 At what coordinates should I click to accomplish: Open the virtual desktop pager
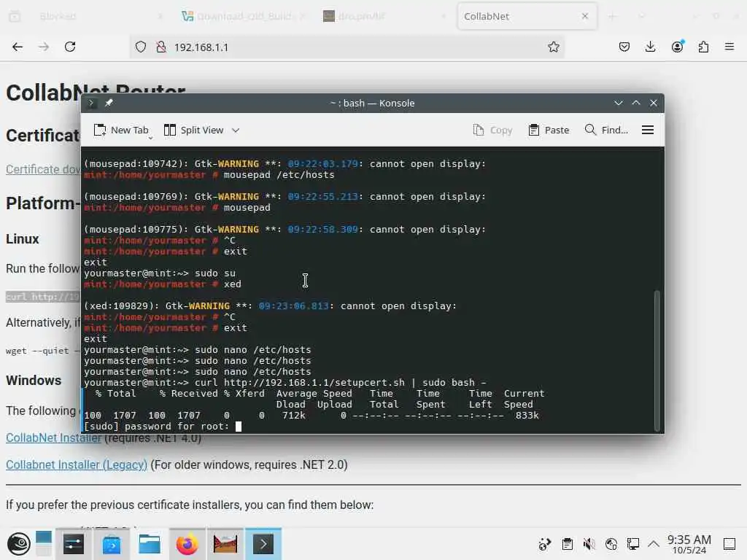coord(43,544)
